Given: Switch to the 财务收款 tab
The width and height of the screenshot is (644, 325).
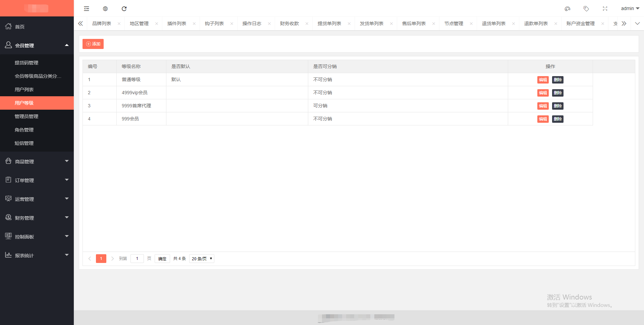Looking at the screenshot, I should (289, 23).
